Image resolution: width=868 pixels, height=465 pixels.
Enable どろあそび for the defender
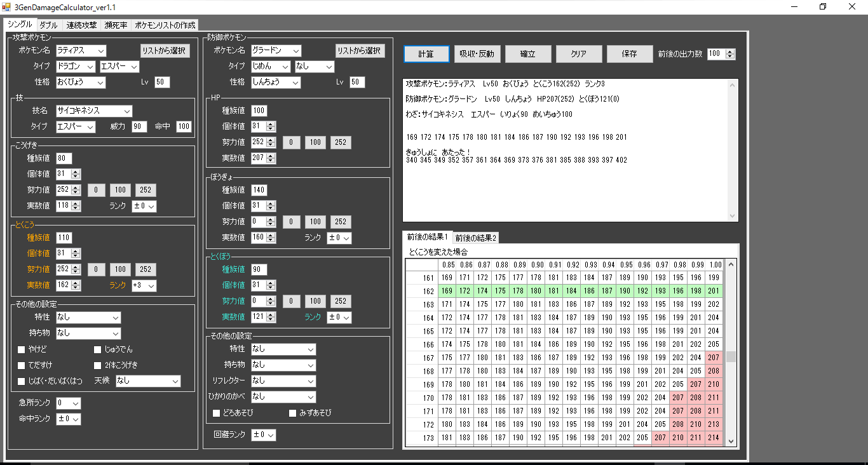(x=216, y=413)
